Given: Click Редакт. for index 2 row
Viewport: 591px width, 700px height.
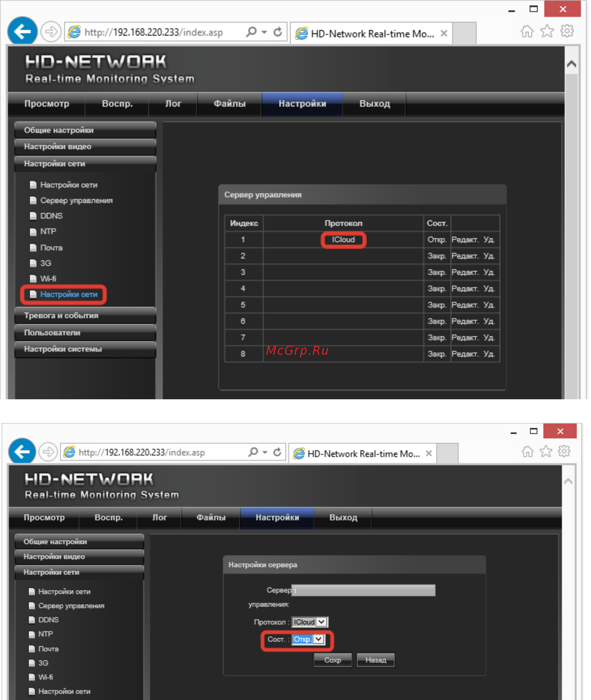Looking at the screenshot, I should [465, 256].
